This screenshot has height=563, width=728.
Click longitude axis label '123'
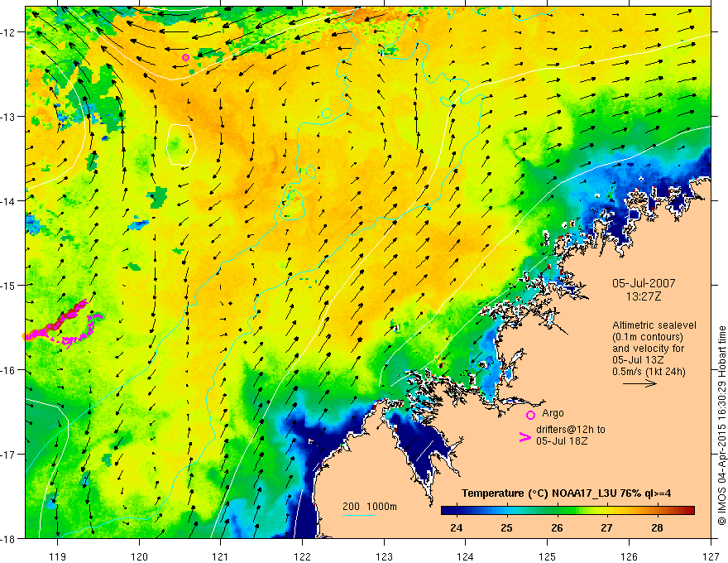384,556
